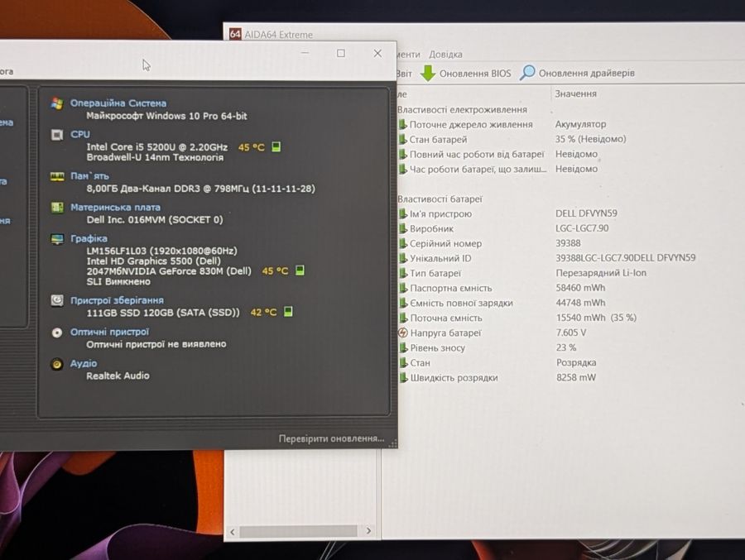Screen dimensions: 745x560
Task: Click the memory RAM stick icon
Action: 57,177
